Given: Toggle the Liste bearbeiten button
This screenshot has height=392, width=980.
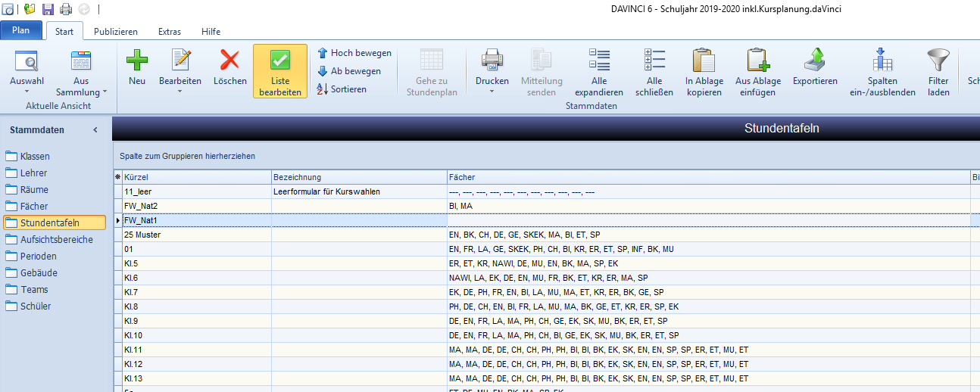Looking at the screenshot, I should pyautogui.click(x=280, y=71).
